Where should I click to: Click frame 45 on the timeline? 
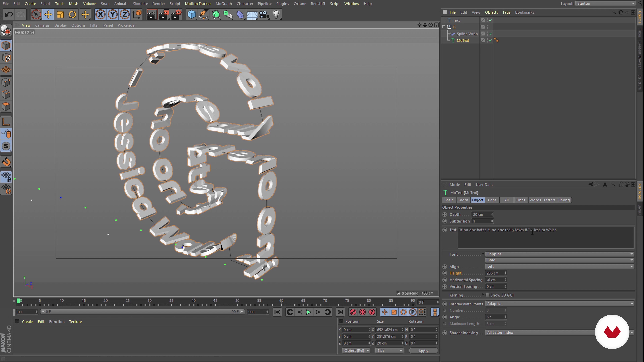(x=215, y=301)
